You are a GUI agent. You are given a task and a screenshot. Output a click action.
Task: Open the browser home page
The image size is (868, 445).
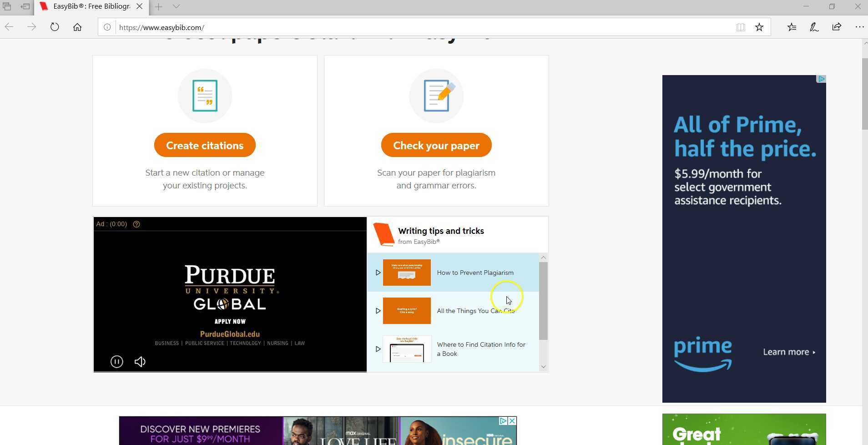click(x=77, y=27)
